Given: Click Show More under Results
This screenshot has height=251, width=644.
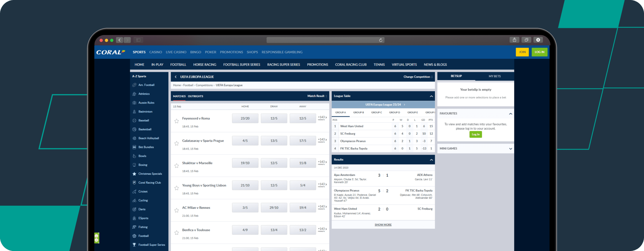Looking at the screenshot, I should (383, 225).
